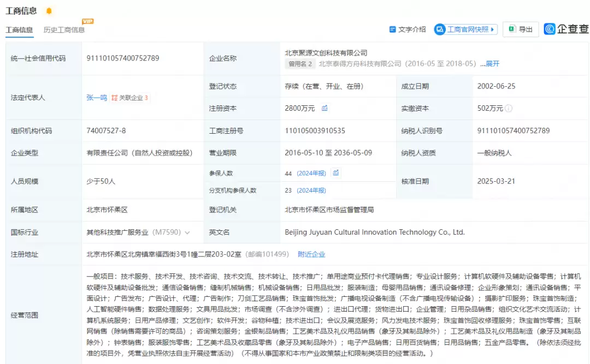Screen dimensions: 590x364
Task: Expand the former company names with 展开
Action: point(492,64)
